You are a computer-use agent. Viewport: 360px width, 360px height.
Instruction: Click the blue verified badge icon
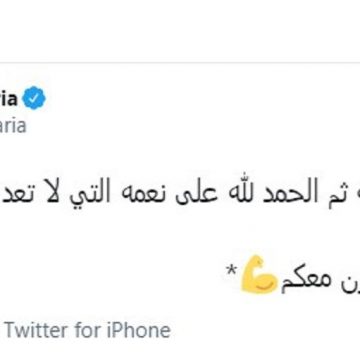coord(34,98)
